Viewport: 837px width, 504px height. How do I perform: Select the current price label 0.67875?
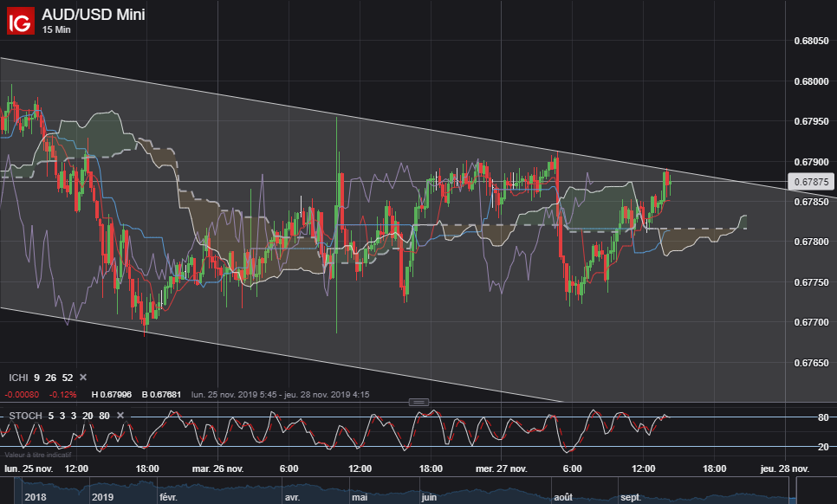pyautogui.click(x=811, y=182)
